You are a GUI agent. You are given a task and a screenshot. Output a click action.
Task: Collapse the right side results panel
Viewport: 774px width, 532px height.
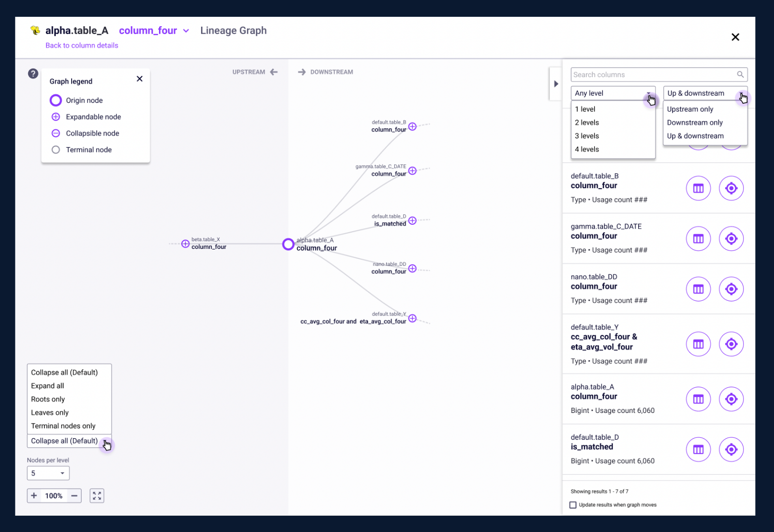[556, 84]
